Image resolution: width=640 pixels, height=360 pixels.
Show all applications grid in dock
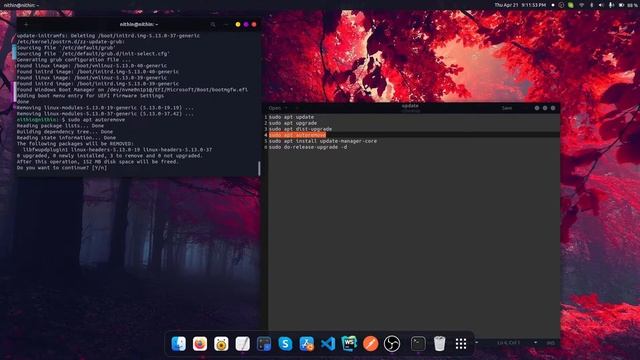pos(461,344)
